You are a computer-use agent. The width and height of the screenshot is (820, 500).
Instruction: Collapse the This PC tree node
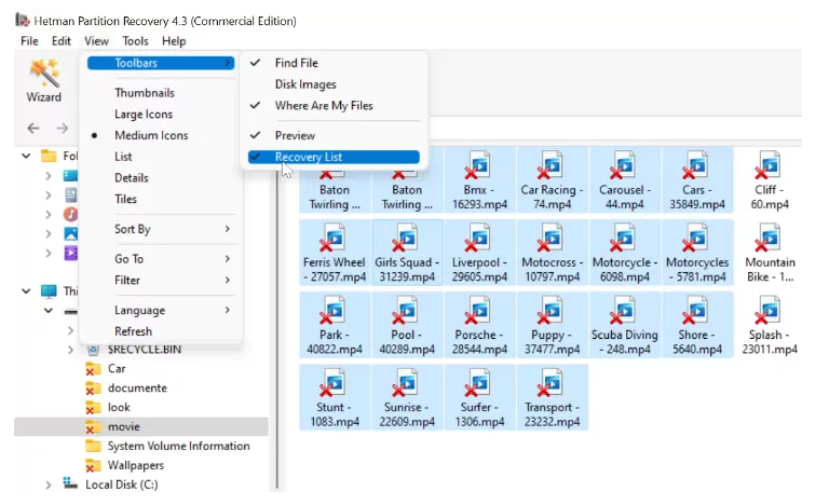pos(26,291)
